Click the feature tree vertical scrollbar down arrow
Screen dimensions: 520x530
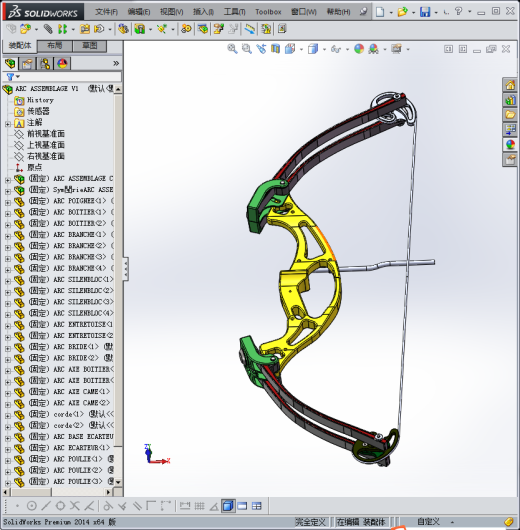(118, 482)
